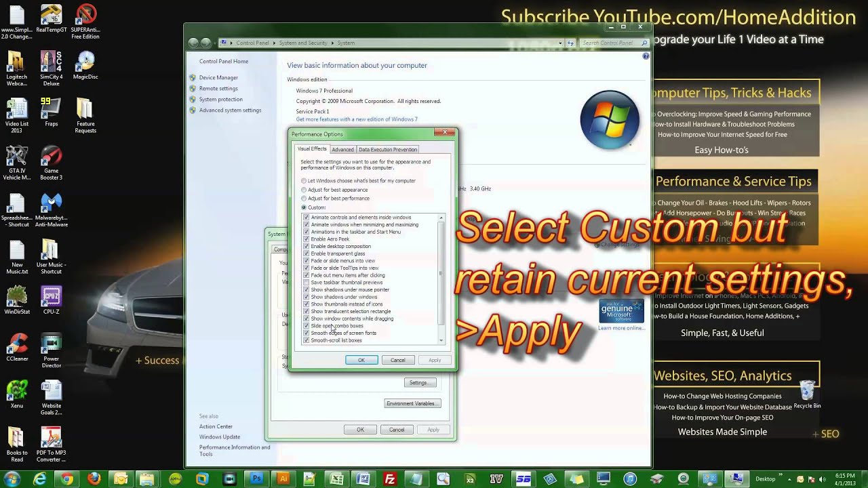The image size is (868, 488).
Task: Open Microsoft Word from the taskbar
Action: [x=363, y=479]
